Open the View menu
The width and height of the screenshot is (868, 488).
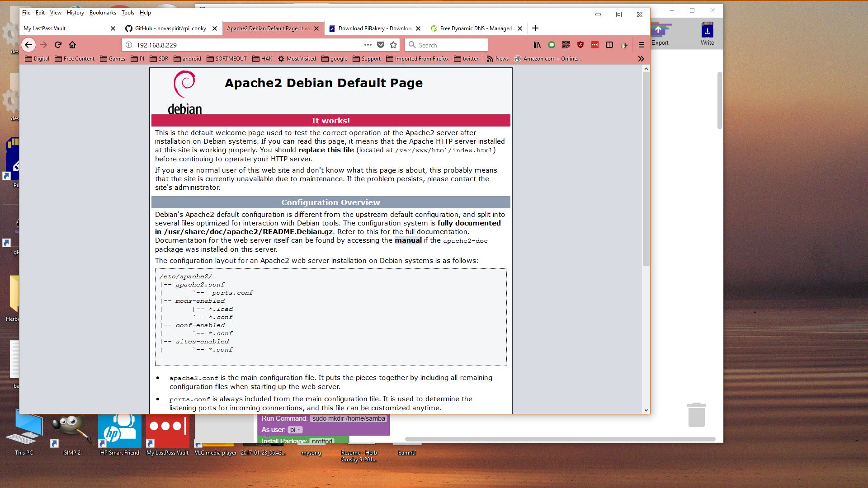click(56, 13)
